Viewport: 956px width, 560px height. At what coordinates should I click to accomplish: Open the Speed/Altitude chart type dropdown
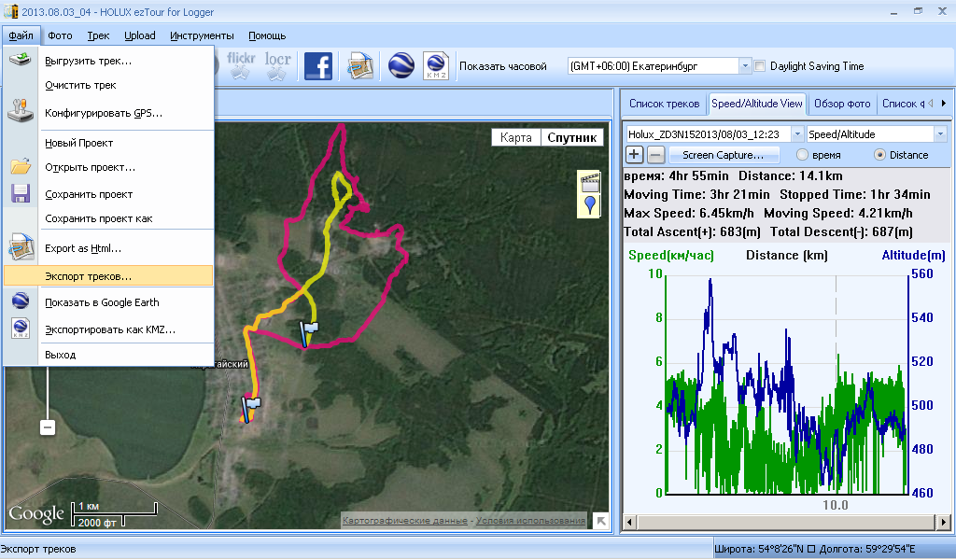click(939, 134)
